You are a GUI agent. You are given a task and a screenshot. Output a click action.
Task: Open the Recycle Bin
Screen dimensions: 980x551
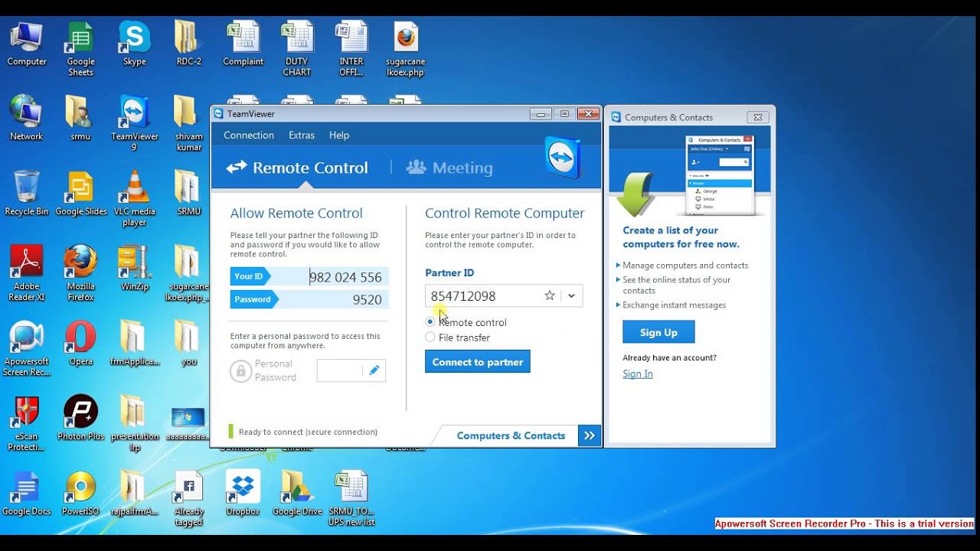coord(27,194)
